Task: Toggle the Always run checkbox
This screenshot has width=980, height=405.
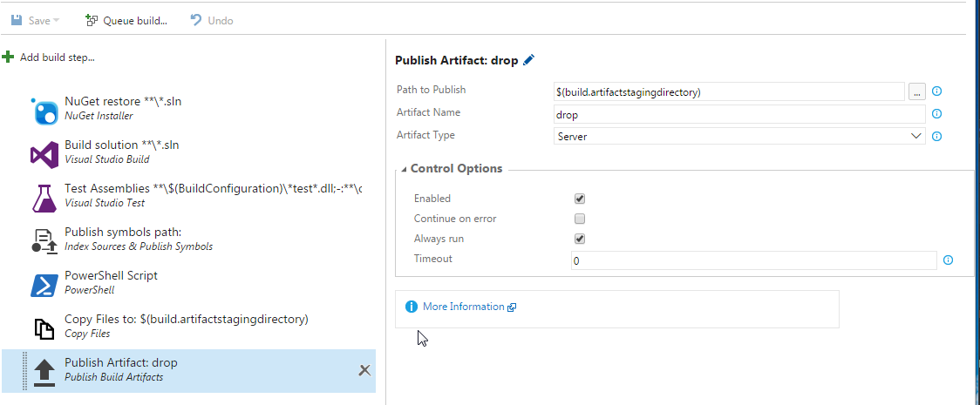Action: click(x=580, y=239)
